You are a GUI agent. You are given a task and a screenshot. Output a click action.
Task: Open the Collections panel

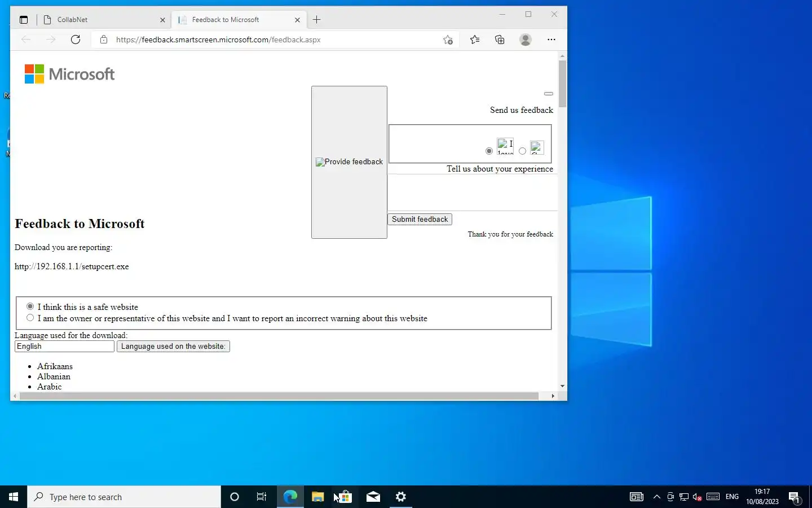(500, 40)
